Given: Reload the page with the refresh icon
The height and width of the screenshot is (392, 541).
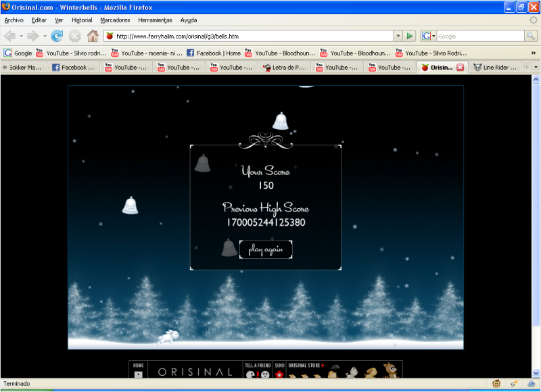Looking at the screenshot, I should point(57,36).
